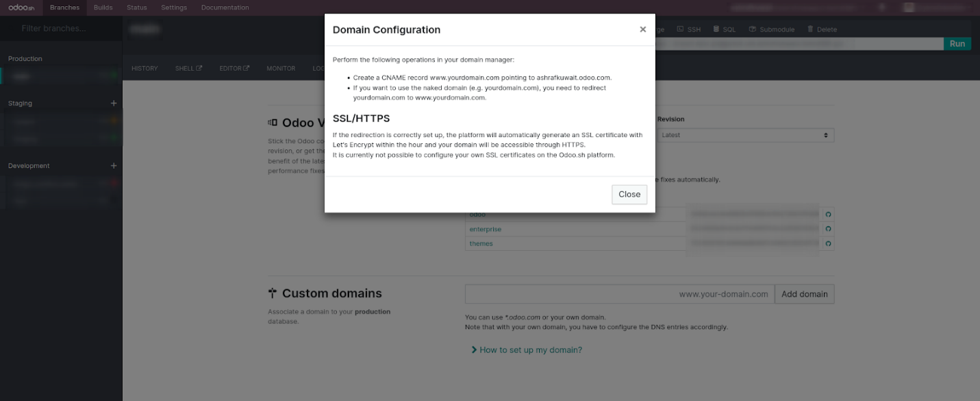This screenshot has height=401, width=980.
Task: Open the Status top menu item
Action: (x=137, y=8)
